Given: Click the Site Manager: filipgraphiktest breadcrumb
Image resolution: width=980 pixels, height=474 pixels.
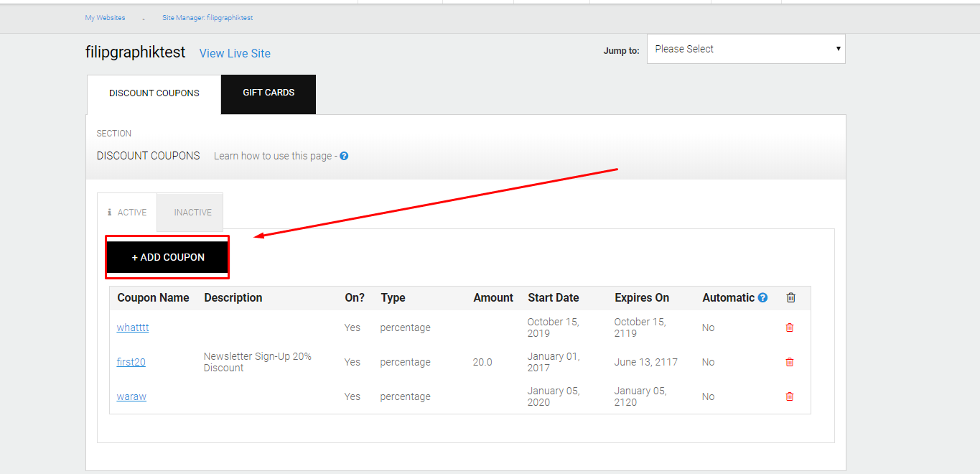Looking at the screenshot, I should (x=207, y=17).
